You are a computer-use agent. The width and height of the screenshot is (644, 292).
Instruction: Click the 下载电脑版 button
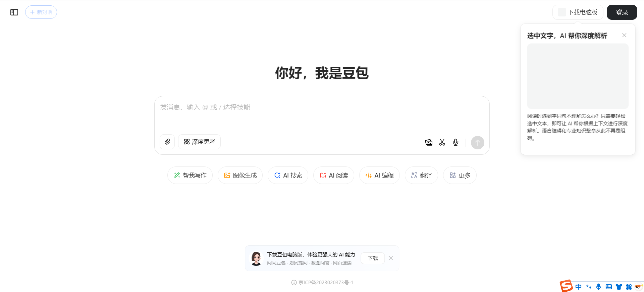tap(578, 12)
